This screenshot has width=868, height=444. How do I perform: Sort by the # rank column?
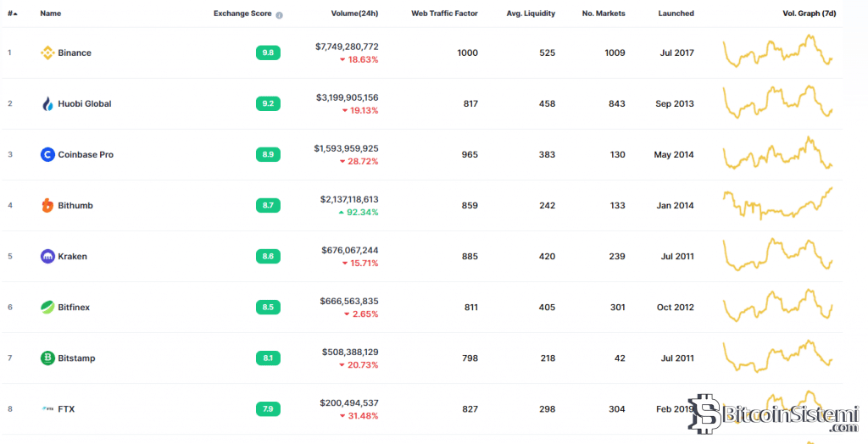click(x=12, y=14)
